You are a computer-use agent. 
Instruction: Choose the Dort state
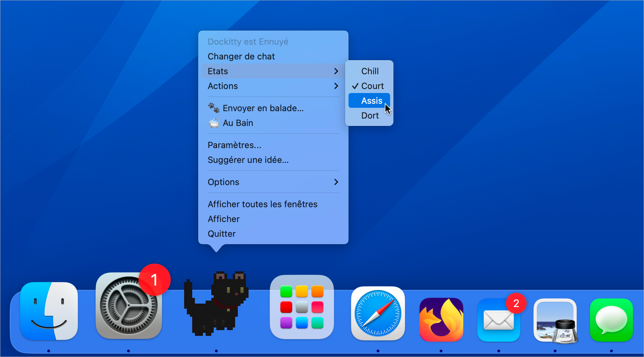[369, 116]
